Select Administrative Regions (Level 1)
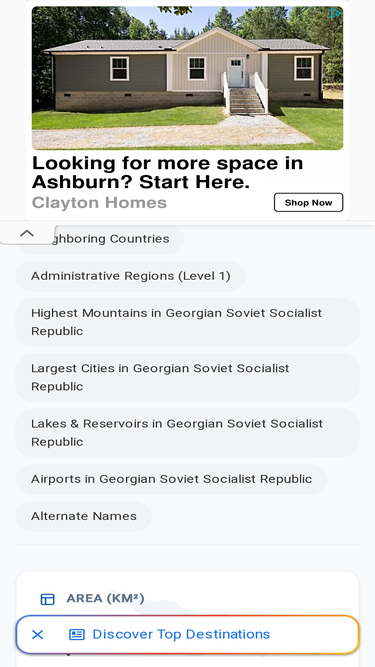Viewport: 375px width, 667px height. (131, 276)
